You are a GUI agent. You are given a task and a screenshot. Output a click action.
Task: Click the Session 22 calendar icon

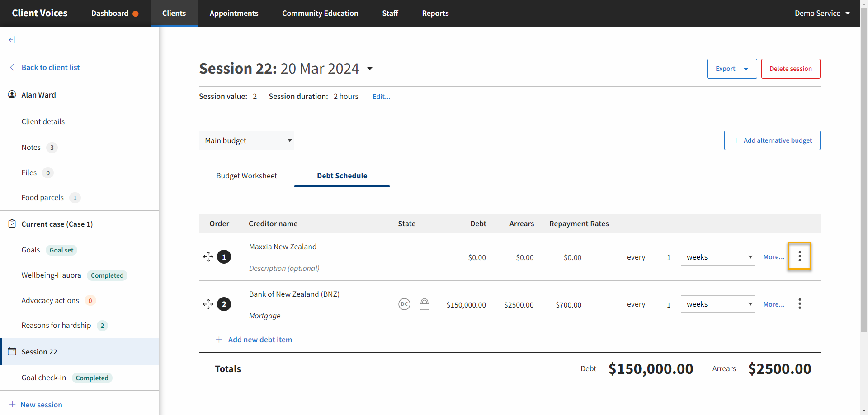point(12,351)
